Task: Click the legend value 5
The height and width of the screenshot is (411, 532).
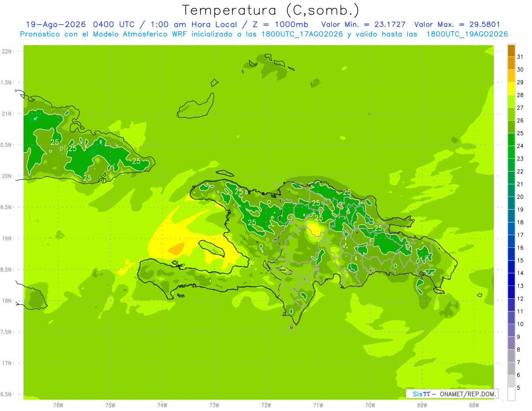Action: [x=519, y=388]
